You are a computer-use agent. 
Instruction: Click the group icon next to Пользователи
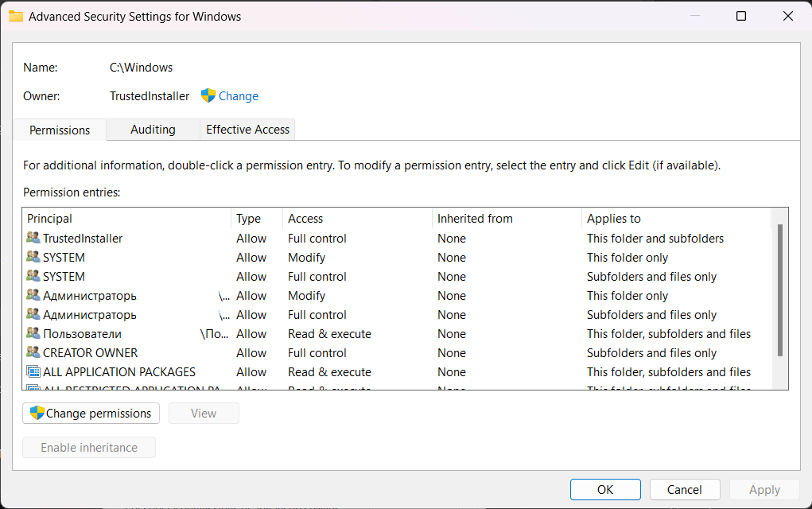(x=33, y=333)
